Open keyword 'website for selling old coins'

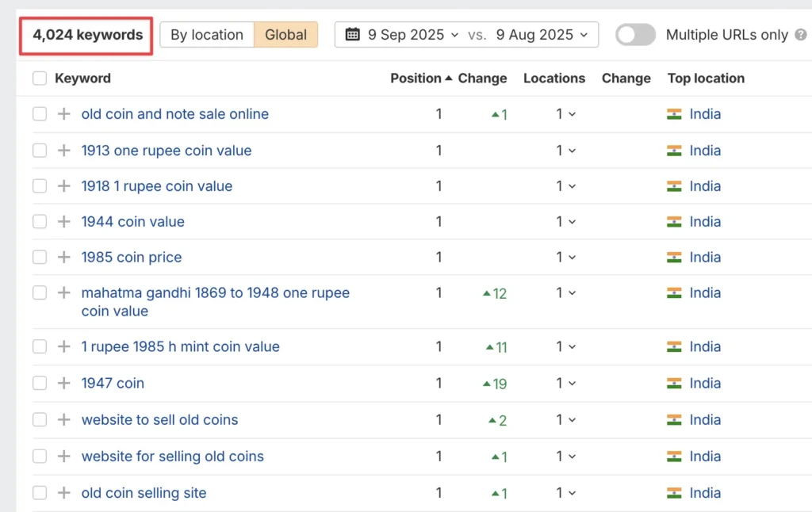(172, 457)
